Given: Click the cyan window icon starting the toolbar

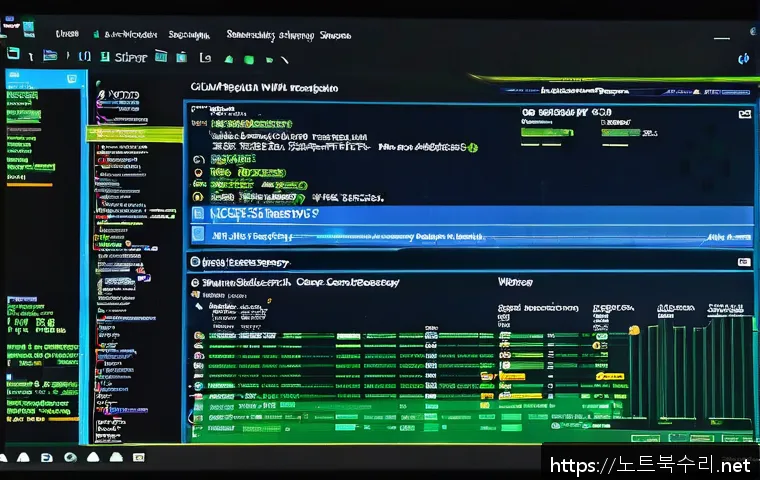Looking at the screenshot, I should [x=13, y=53].
